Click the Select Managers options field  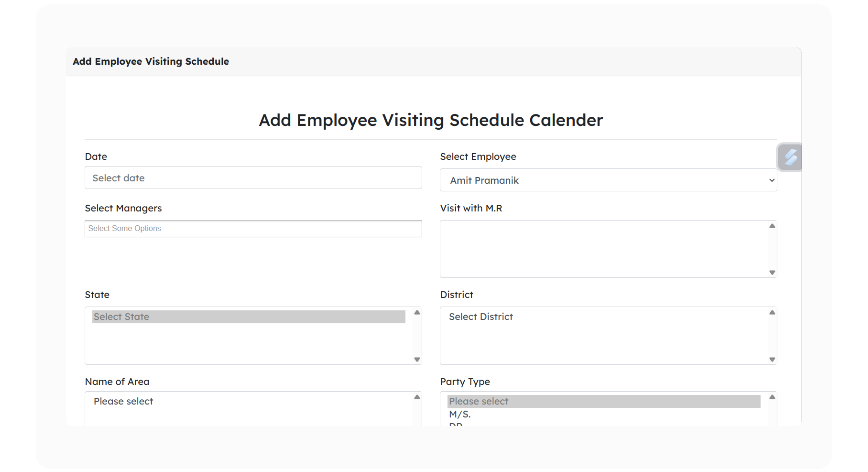point(253,229)
